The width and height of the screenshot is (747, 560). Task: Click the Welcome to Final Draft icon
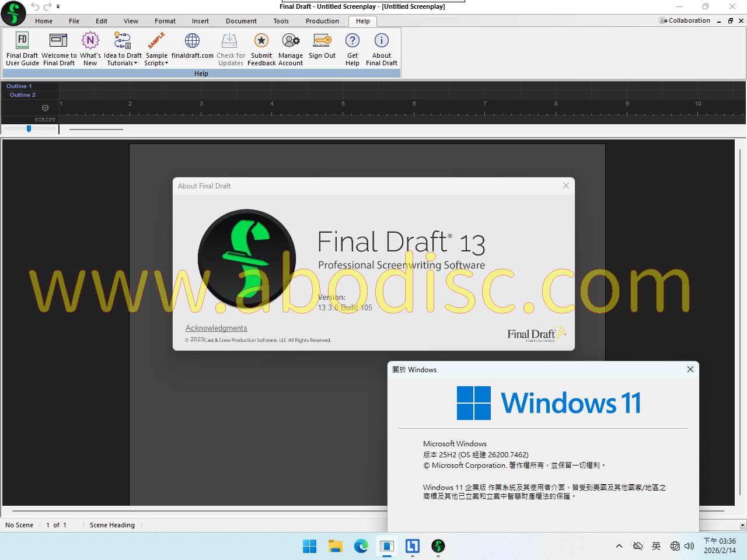[x=58, y=48]
